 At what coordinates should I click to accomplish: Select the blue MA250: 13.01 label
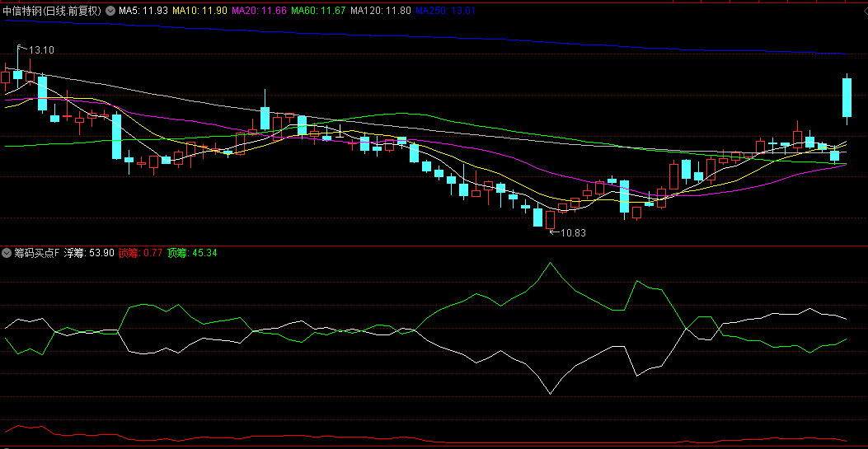[445, 11]
